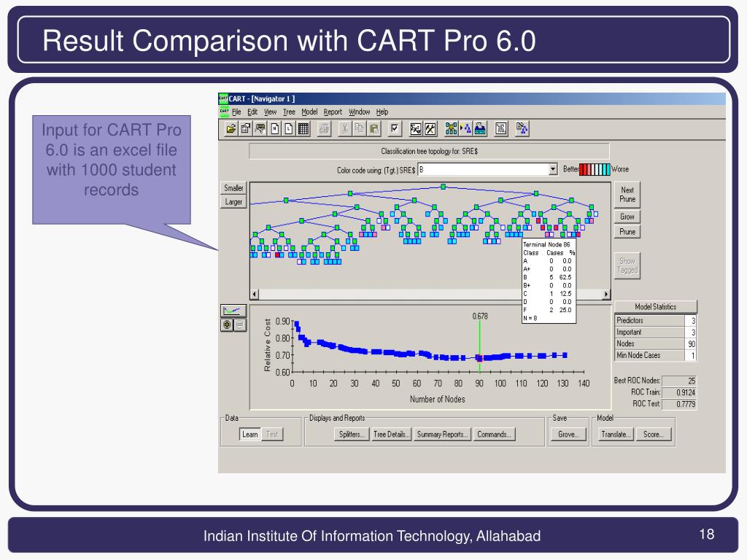Click the ballot box score icon
This screenshot has width=747, height=560.
click(480, 128)
